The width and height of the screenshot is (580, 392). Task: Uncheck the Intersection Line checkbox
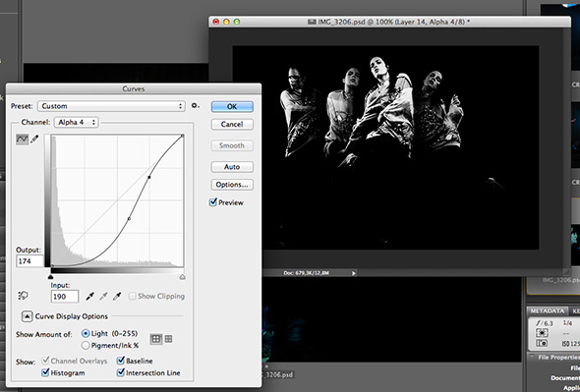[121, 372]
